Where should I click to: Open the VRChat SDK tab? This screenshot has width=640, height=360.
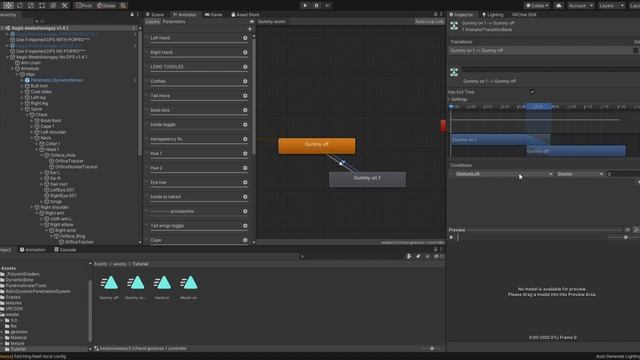(524, 15)
